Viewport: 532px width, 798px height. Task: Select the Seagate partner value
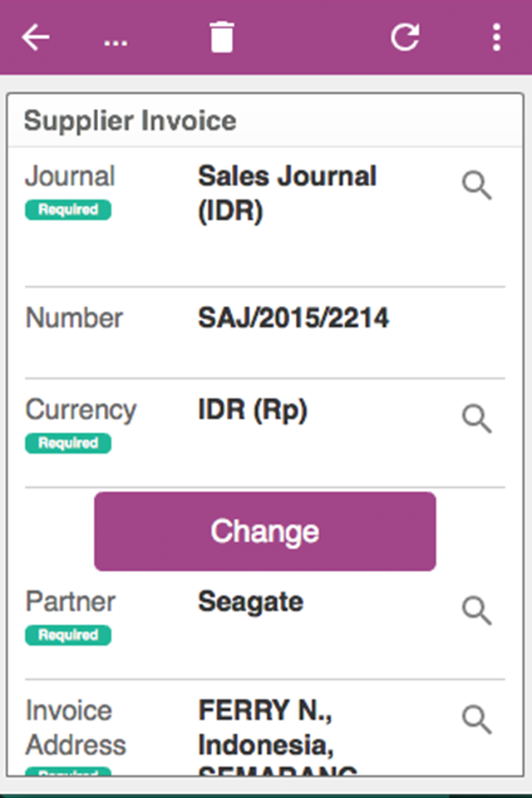tap(250, 602)
